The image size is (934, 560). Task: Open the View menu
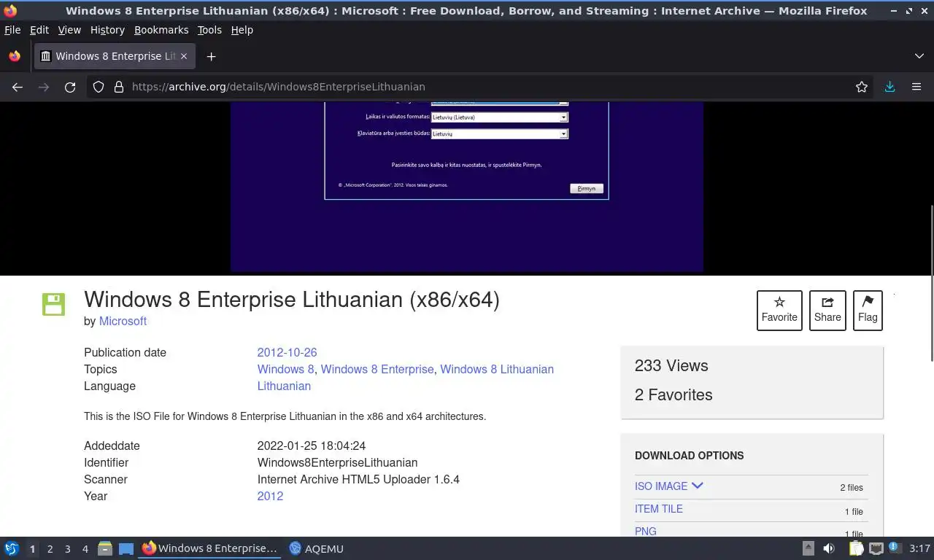click(69, 30)
